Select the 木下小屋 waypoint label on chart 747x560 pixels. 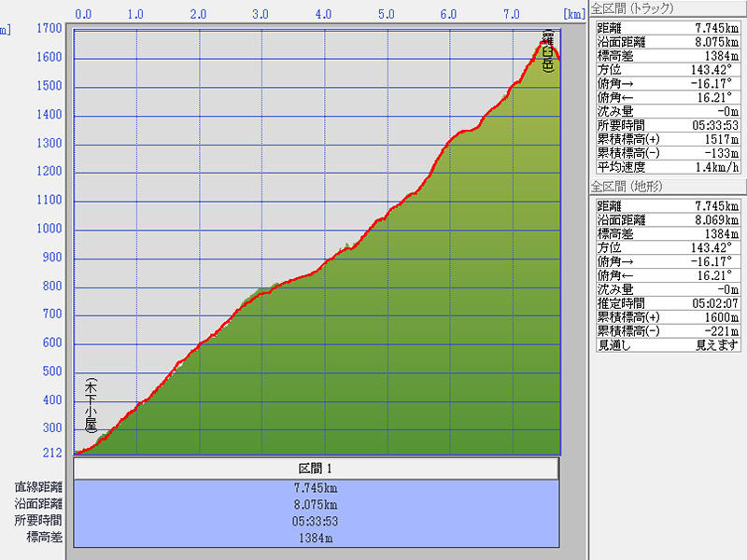point(91,405)
